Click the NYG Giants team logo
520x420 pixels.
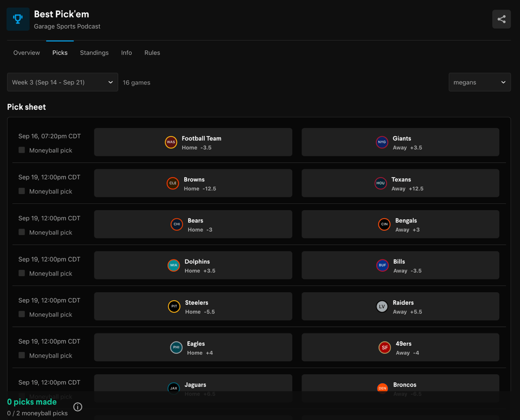tap(382, 142)
